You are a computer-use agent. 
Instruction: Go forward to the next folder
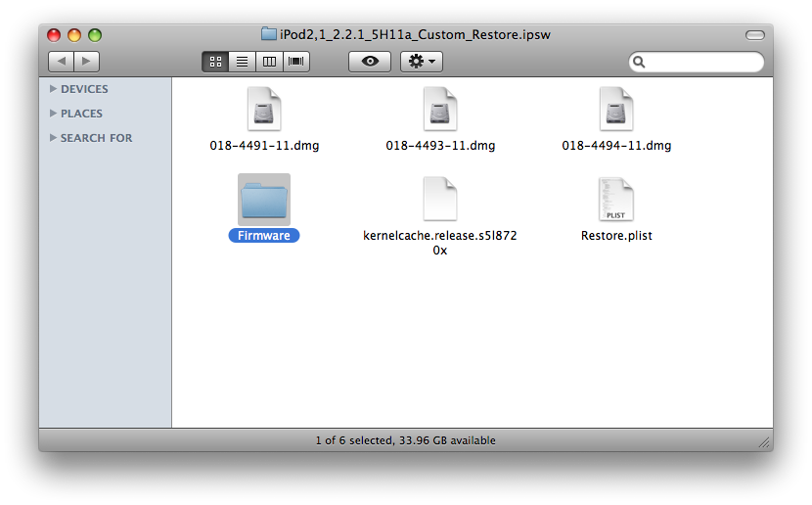[86, 62]
